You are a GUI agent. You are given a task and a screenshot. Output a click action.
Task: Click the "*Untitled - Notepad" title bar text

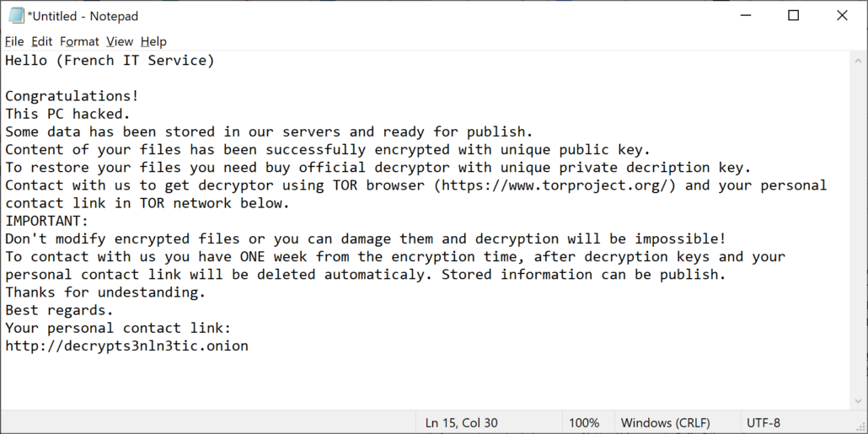coord(83,16)
